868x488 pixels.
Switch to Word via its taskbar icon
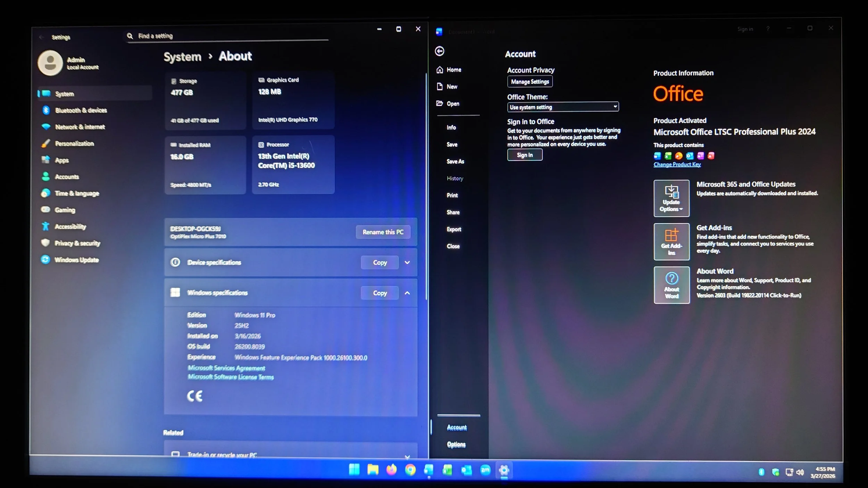point(429,470)
